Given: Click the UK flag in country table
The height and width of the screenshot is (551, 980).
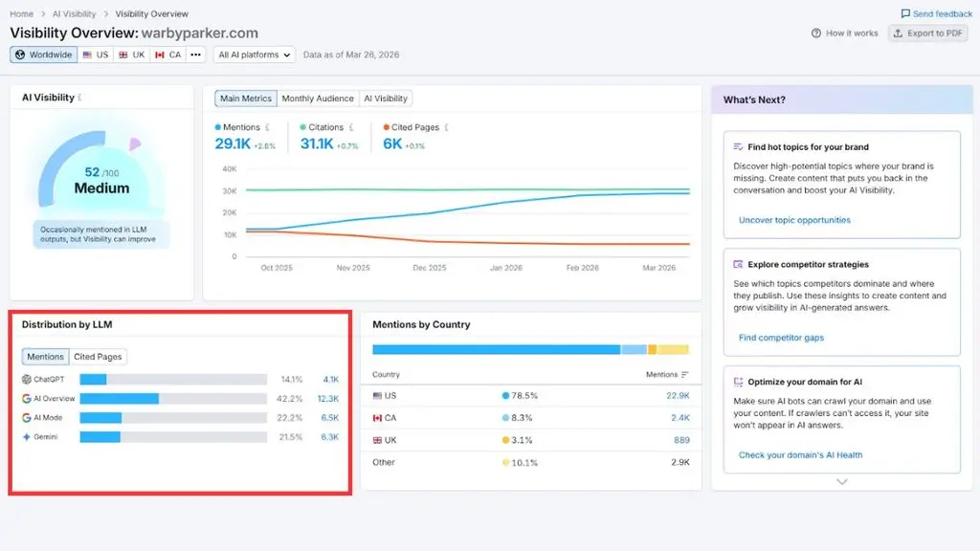Looking at the screenshot, I should [x=377, y=440].
